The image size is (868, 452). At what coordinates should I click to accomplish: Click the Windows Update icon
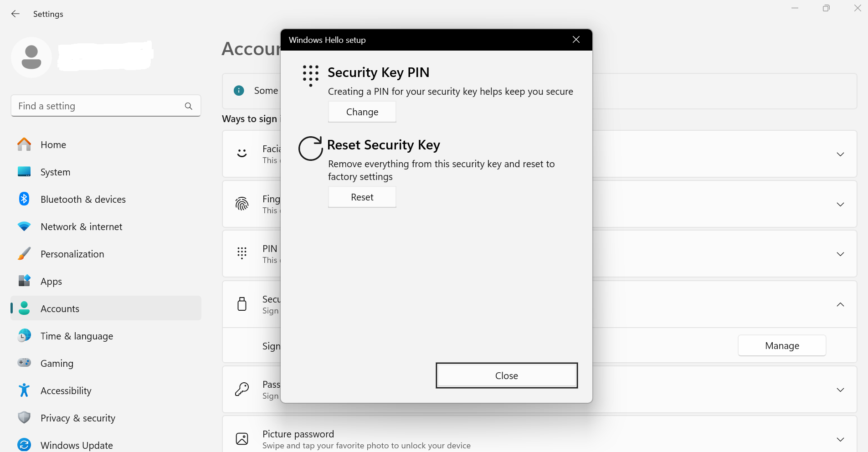(x=24, y=445)
